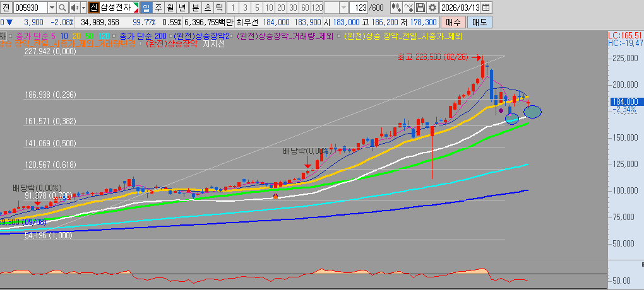This screenshot has height=290, width=644.
Task: Open the empty interval combo box dropdown
Action: click(x=343, y=8)
